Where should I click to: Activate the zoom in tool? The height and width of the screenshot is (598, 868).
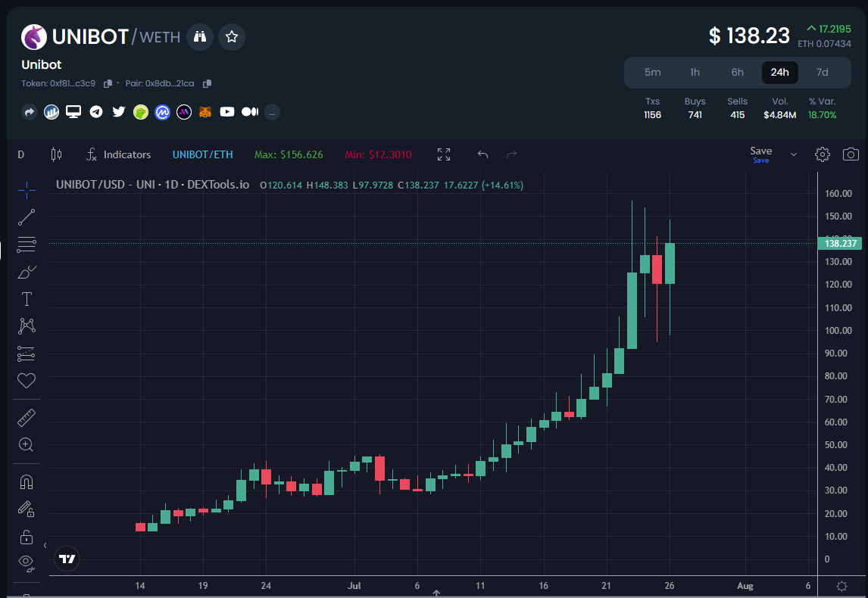pos(26,445)
